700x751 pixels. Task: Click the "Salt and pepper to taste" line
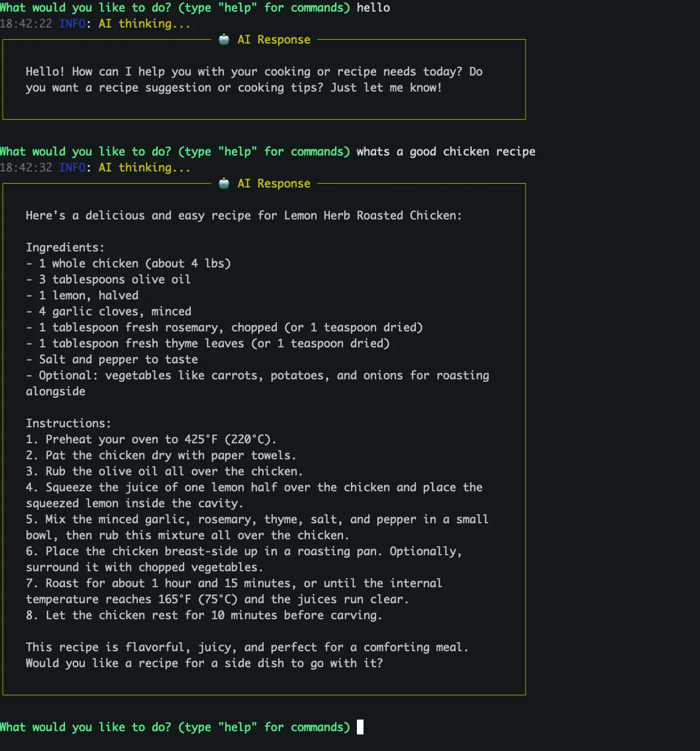tap(118, 360)
